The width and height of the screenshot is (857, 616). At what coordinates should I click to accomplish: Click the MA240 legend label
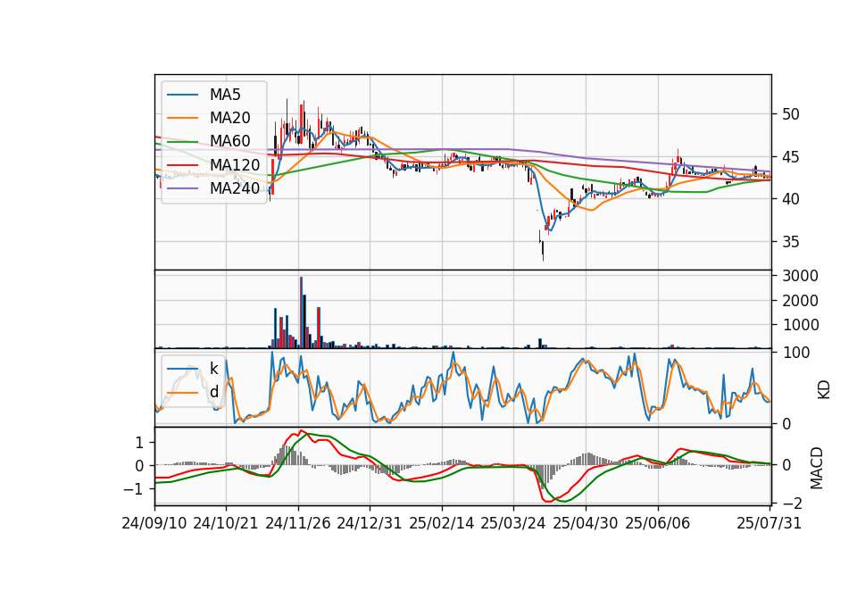click(x=235, y=188)
